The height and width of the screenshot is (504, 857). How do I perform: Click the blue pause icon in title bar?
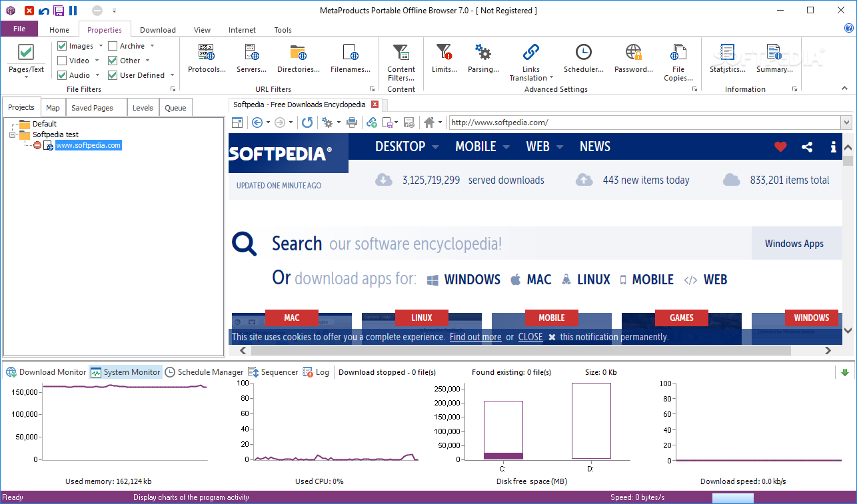pyautogui.click(x=73, y=11)
